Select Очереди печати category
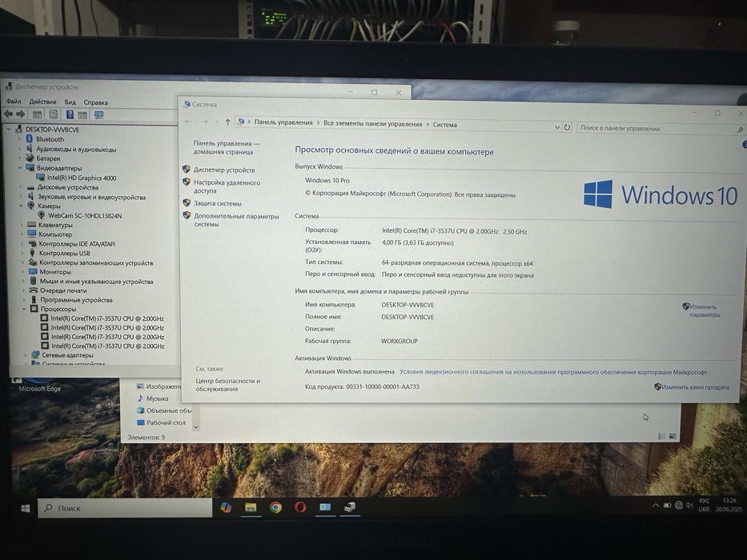747x560 pixels. (63, 290)
